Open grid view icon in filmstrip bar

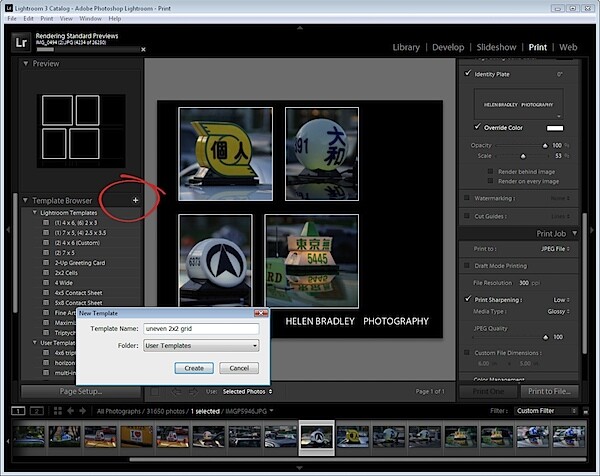(x=58, y=411)
